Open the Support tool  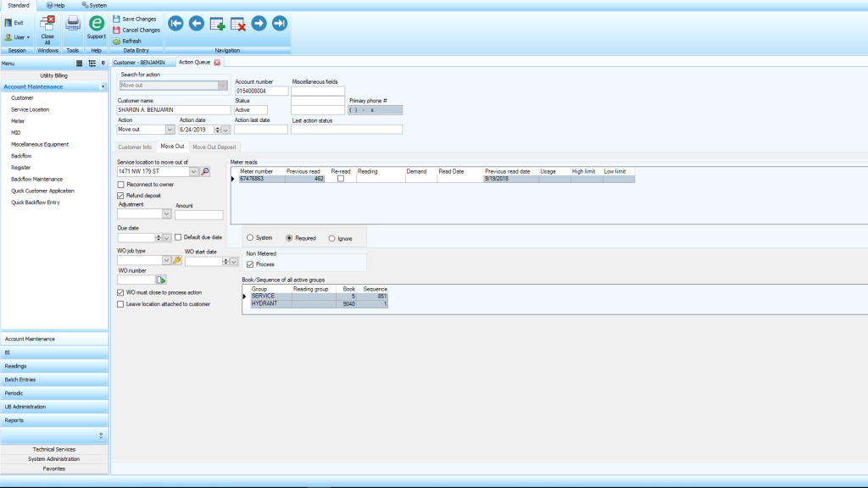coord(96,25)
